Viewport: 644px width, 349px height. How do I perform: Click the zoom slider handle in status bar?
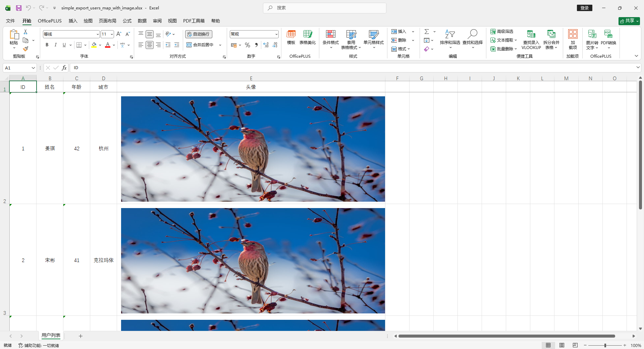605,345
